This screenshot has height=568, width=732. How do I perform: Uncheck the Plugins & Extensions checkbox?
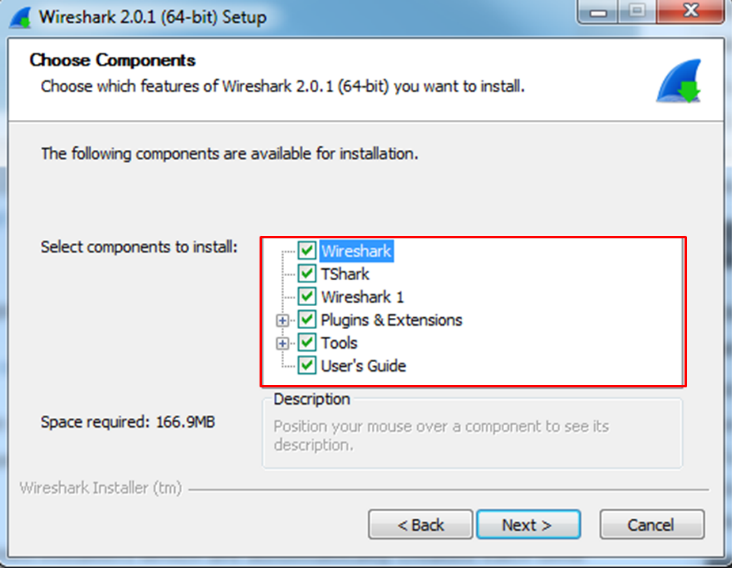(x=307, y=320)
